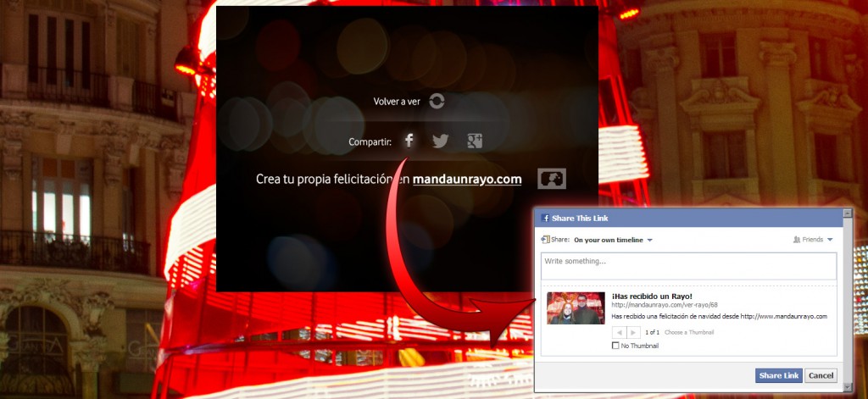Image resolution: width=868 pixels, height=399 pixels.
Task: Click the mandaunrayo.com/ver-rayo/68 URL text
Action: pyautogui.click(x=665, y=305)
